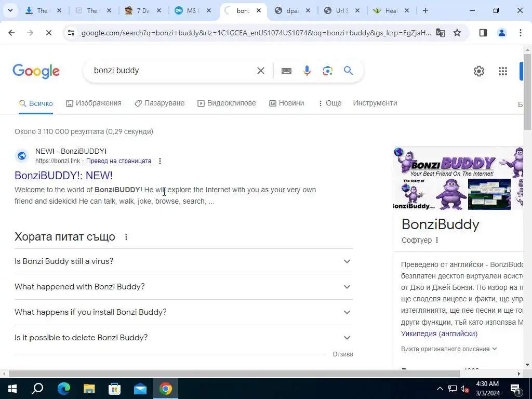This screenshot has width=532, height=399.
Task: Click the muted volume tray icon
Action: click(465, 389)
